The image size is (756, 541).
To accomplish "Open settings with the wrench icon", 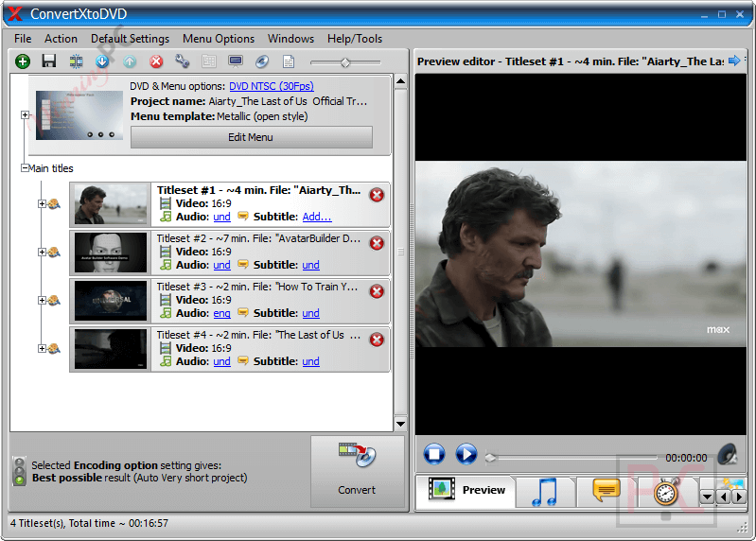I will click(183, 61).
